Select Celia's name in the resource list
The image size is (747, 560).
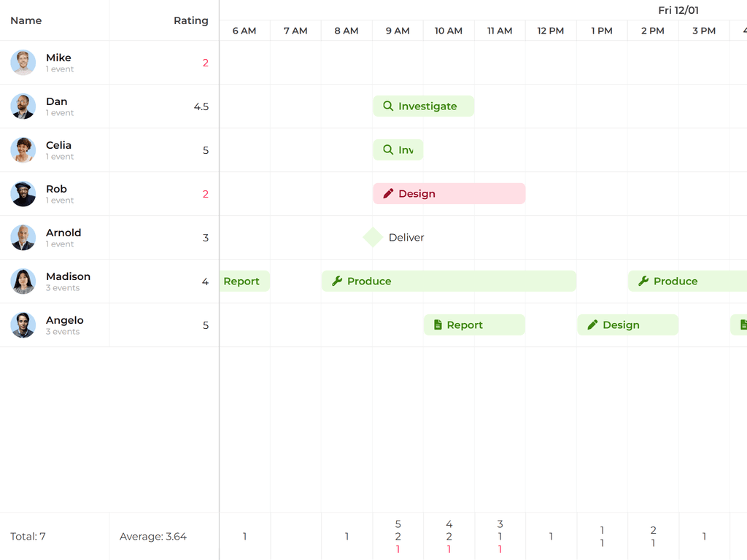(x=58, y=145)
